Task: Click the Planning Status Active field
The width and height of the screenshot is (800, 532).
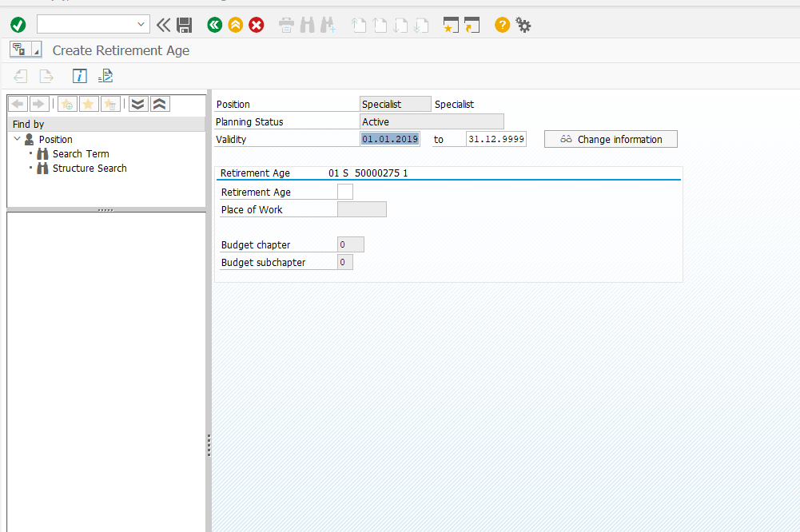Action: [432, 121]
